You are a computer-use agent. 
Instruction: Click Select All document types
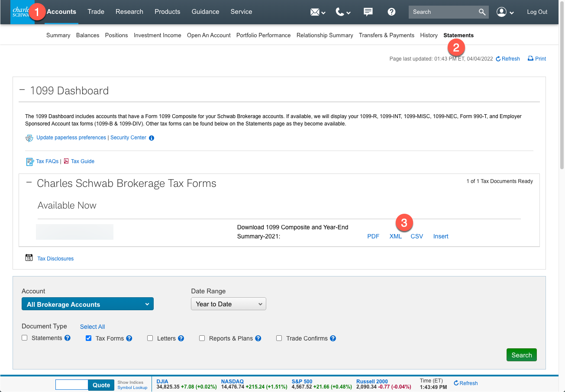tap(92, 327)
